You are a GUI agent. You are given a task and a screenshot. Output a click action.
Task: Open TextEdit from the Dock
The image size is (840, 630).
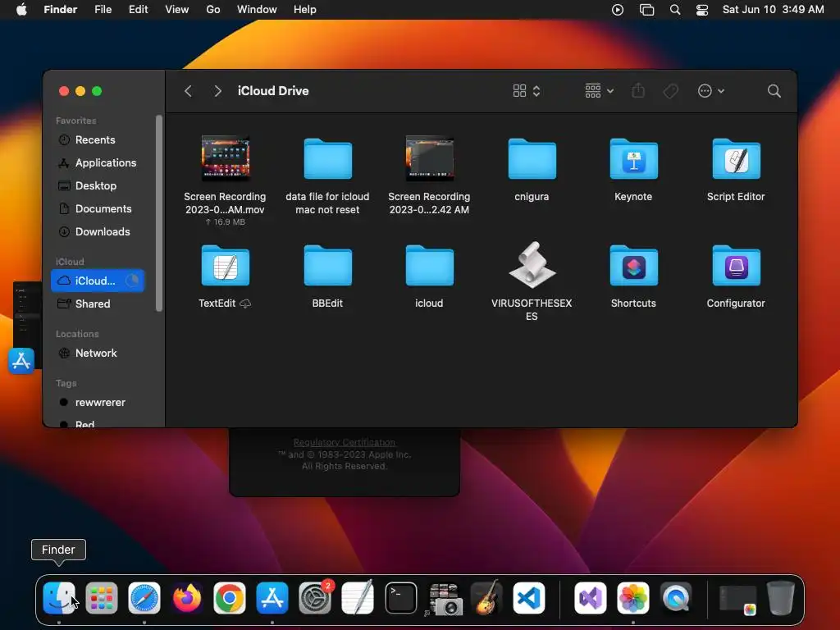(358, 598)
